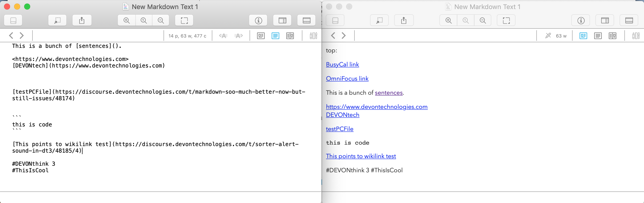Reset to actual size in left window
644x203 pixels.
click(144, 20)
